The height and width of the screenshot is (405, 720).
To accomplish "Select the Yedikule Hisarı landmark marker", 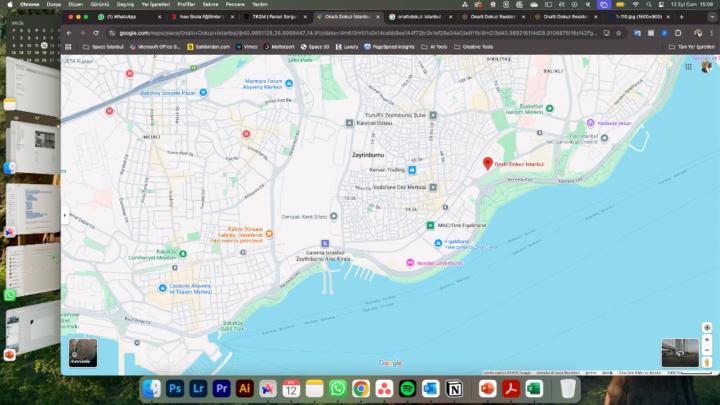I will tap(589, 123).
